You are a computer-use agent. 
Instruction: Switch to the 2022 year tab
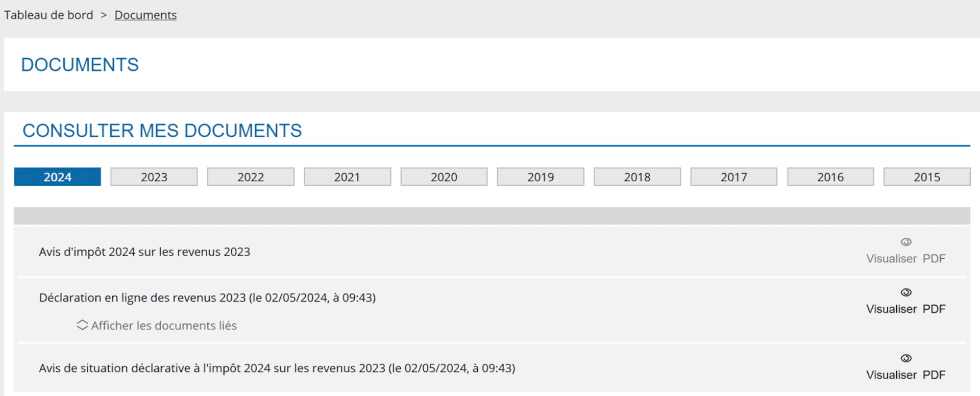(x=251, y=177)
